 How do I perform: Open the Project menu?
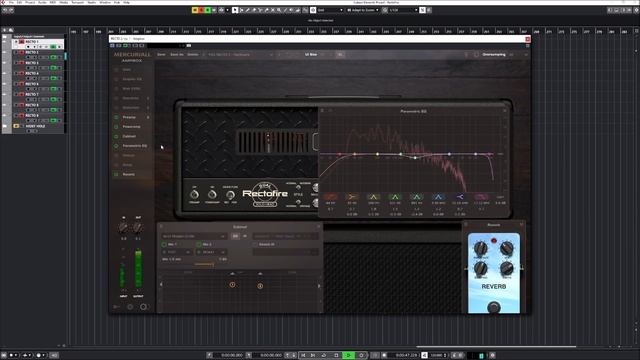pos(30,2)
